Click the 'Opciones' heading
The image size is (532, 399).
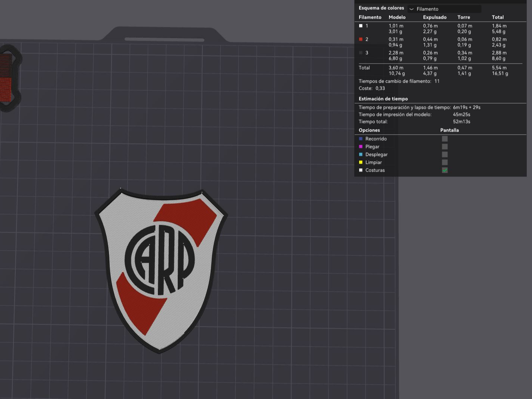click(369, 130)
